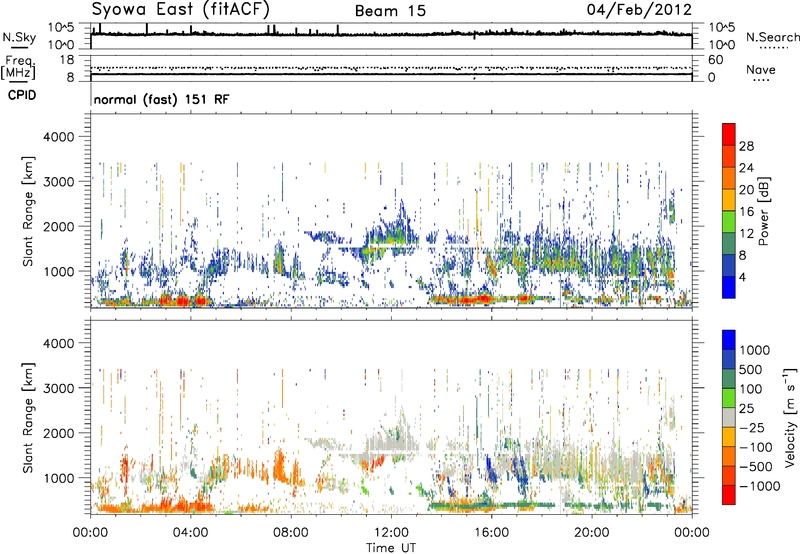Click the '24' label on Power colorbar
This screenshot has height=554, width=800.
[x=746, y=168]
